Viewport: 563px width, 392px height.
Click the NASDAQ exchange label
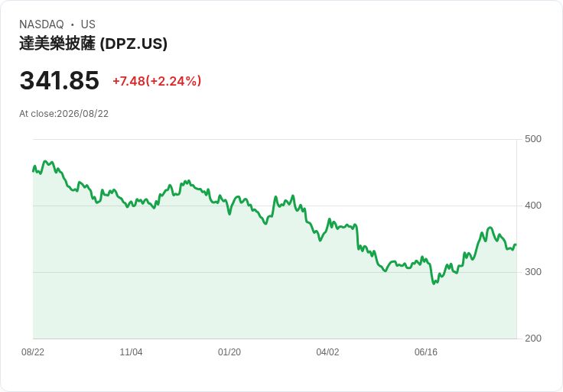click(41, 24)
